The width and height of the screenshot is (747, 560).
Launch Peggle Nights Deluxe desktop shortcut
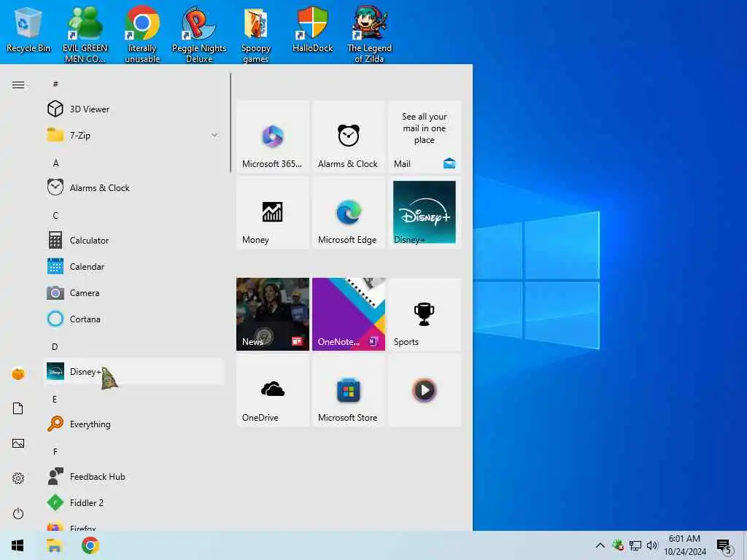click(199, 35)
